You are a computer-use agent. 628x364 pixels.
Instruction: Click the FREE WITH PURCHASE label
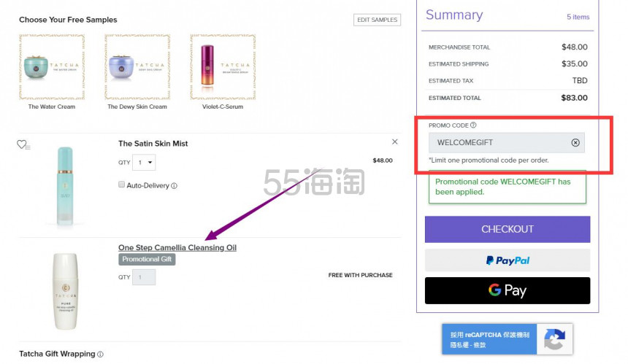(x=361, y=275)
